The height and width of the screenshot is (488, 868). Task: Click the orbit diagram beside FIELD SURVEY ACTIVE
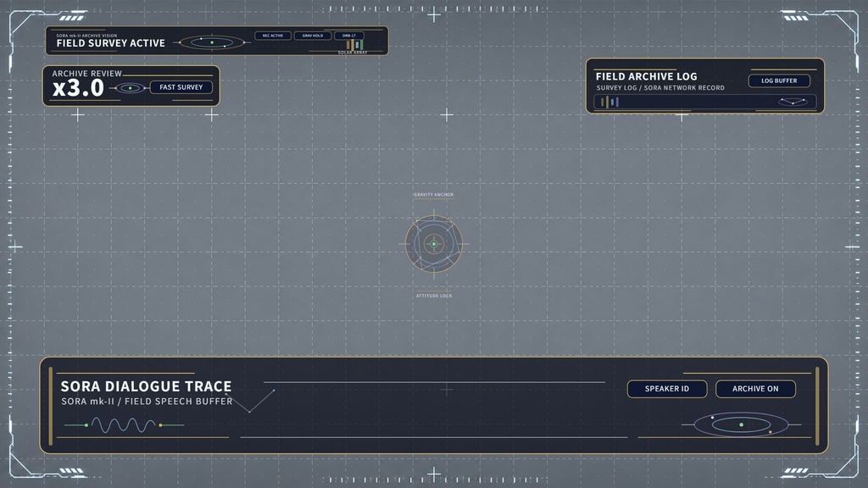click(212, 42)
